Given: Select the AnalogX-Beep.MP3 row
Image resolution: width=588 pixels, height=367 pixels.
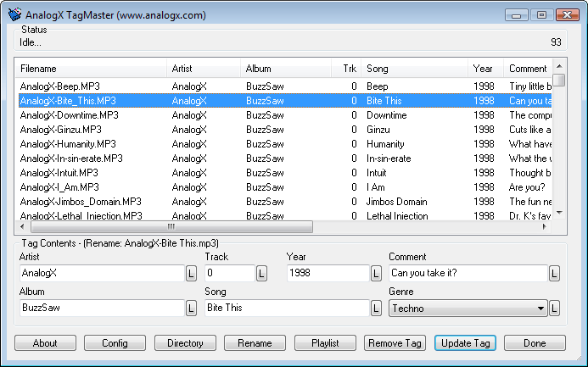Looking at the screenshot, I should (x=285, y=86).
